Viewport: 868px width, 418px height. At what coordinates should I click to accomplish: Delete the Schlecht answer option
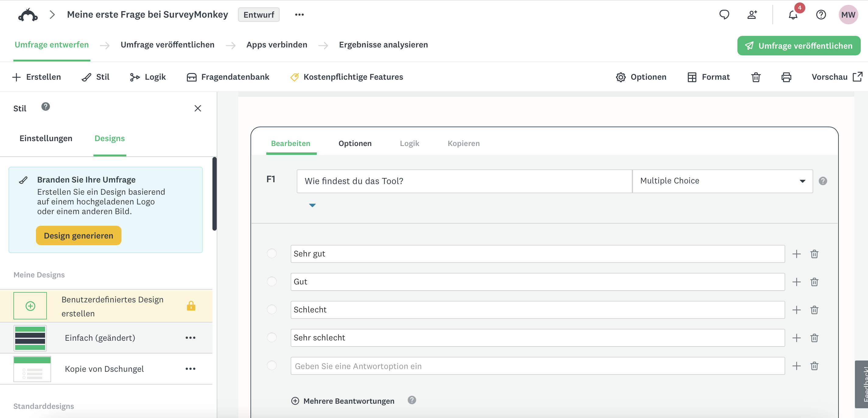pos(814,310)
